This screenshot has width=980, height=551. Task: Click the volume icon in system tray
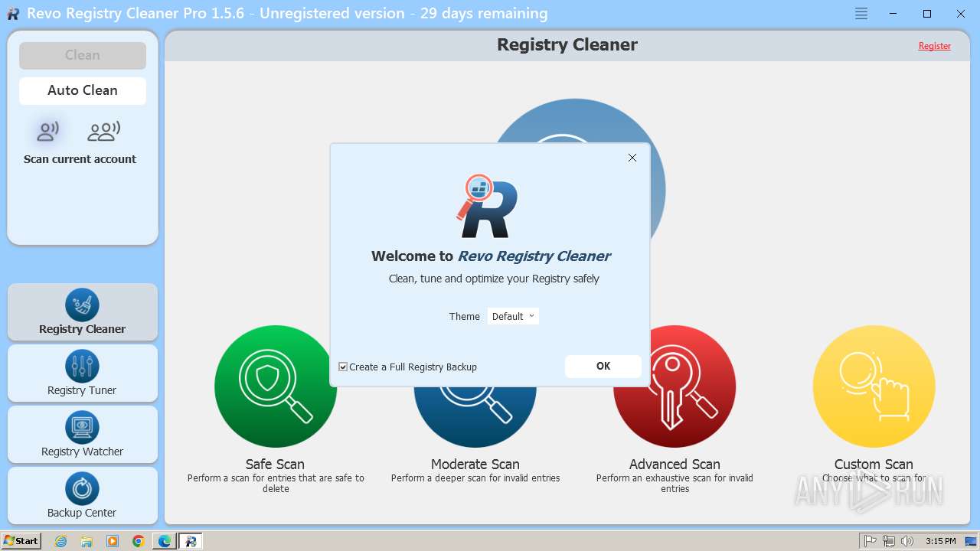(x=906, y=541)
